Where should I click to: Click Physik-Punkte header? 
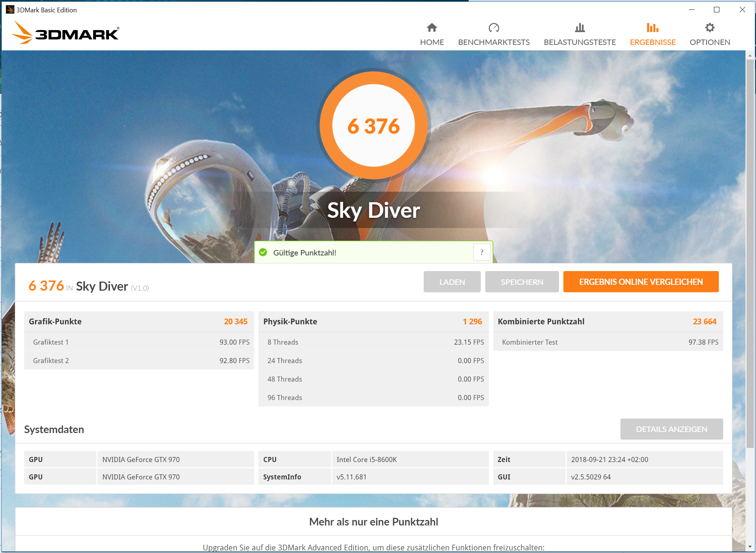point(373,321)
